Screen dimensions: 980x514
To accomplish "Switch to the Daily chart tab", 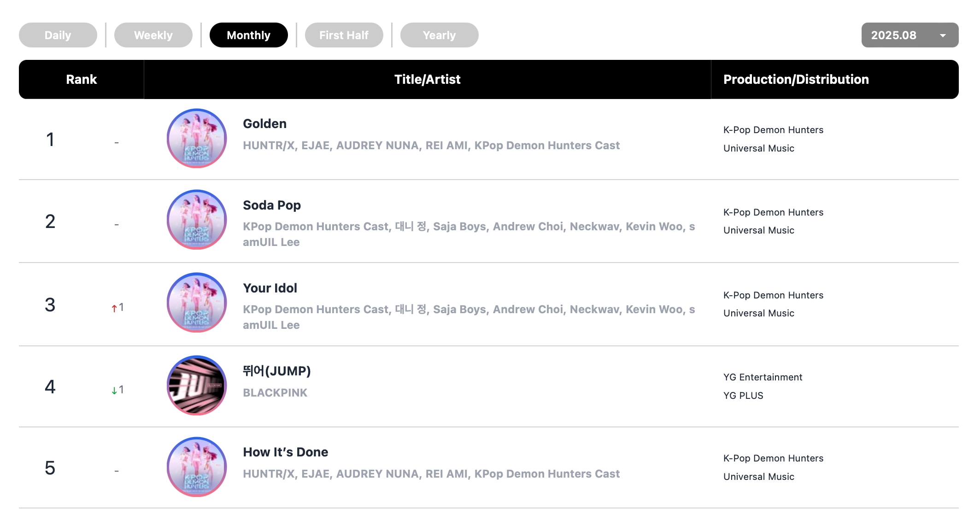I will 58,35.
